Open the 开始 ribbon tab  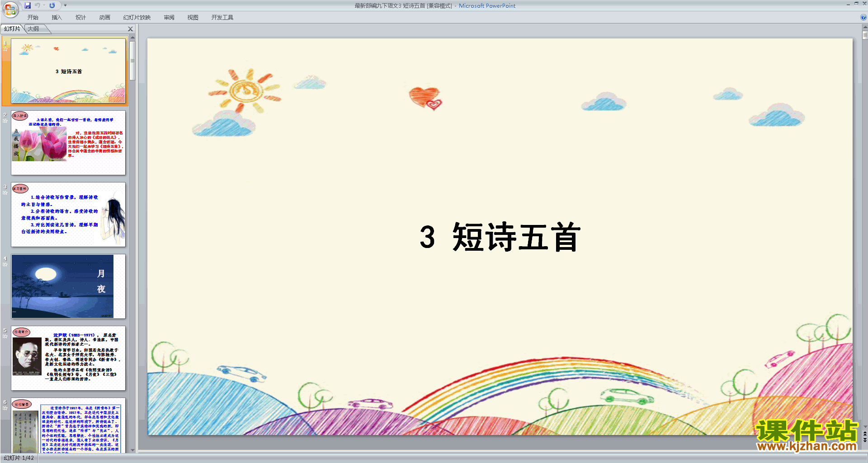tap(33, 18)
